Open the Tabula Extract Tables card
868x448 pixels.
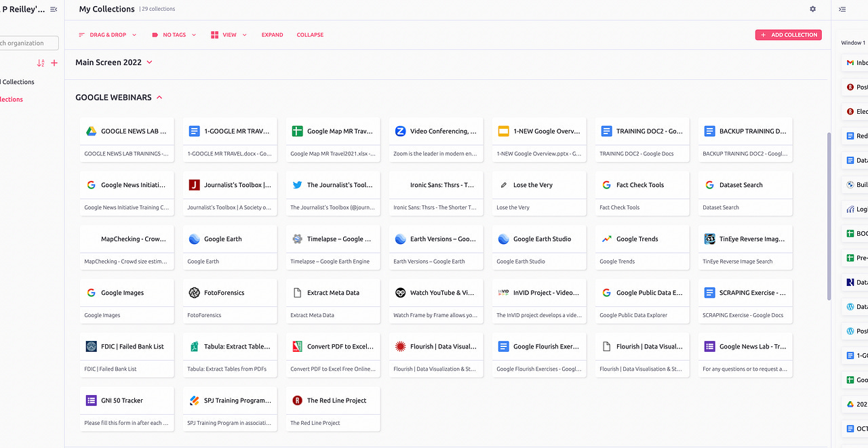(230, 354)
